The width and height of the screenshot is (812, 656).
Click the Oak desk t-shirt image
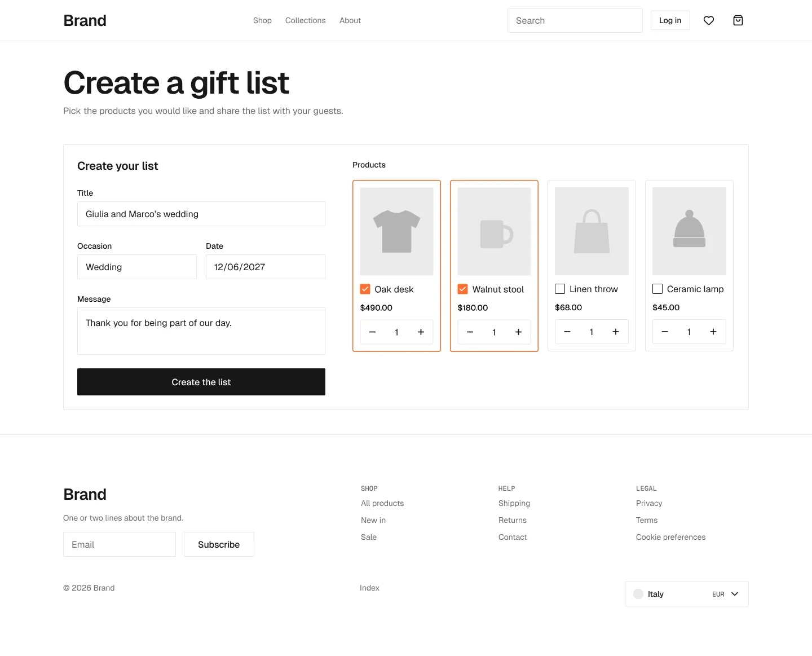[397, 231]
